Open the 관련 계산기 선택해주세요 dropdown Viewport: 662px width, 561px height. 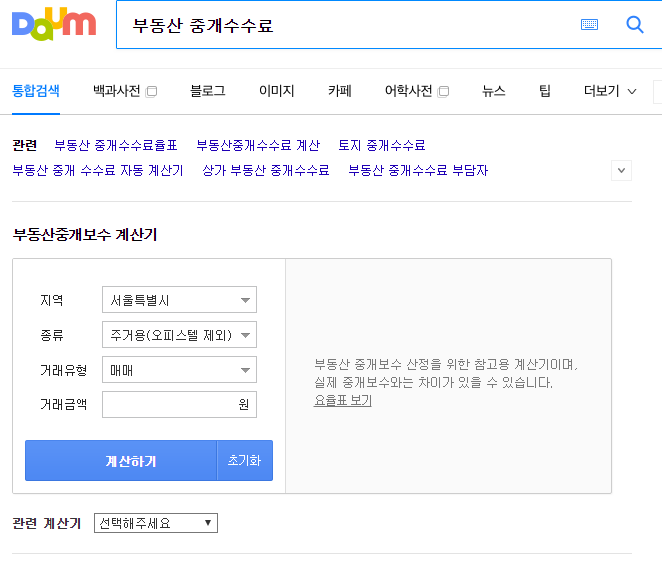pos(156,523)
